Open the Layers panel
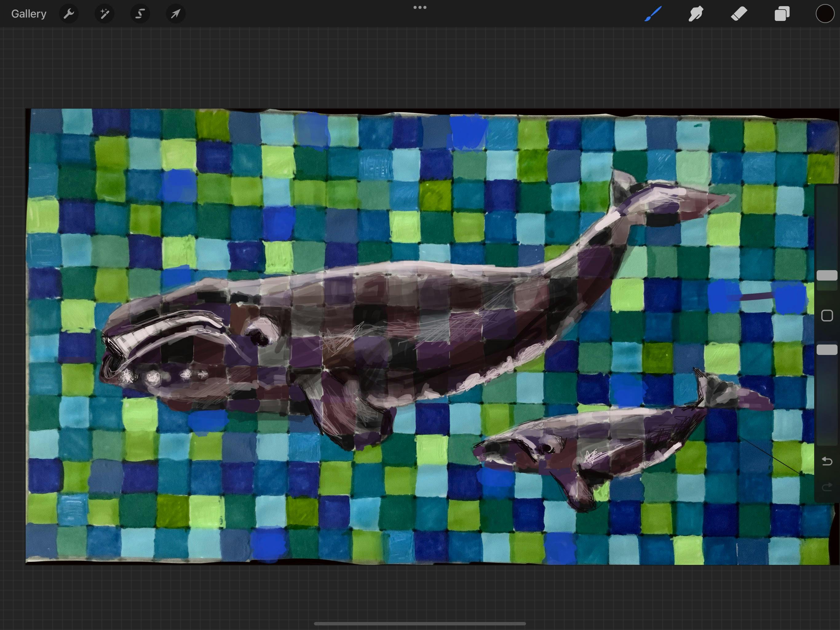 tap(782, 14)
